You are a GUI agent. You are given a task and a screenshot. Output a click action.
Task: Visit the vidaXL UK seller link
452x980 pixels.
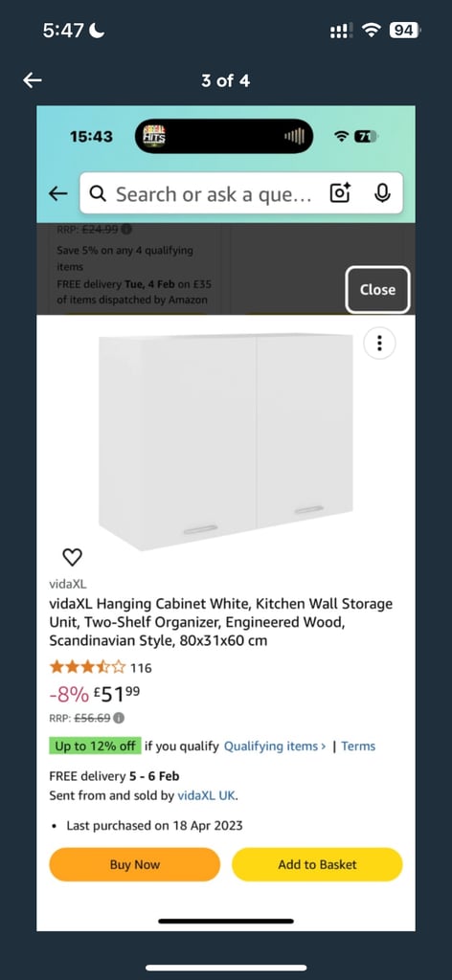206,796
